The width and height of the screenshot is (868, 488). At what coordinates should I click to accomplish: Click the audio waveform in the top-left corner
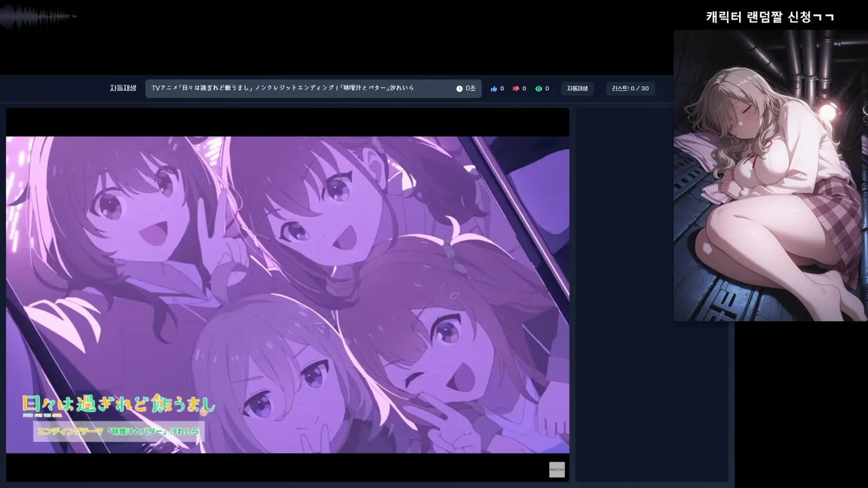[37, 16]
